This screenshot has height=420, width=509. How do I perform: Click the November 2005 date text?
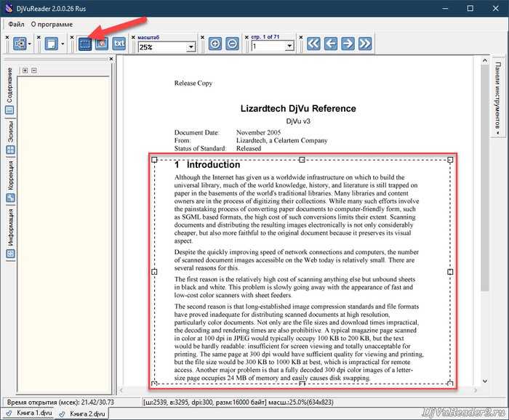pyautogui.click(x=258, y=132)
